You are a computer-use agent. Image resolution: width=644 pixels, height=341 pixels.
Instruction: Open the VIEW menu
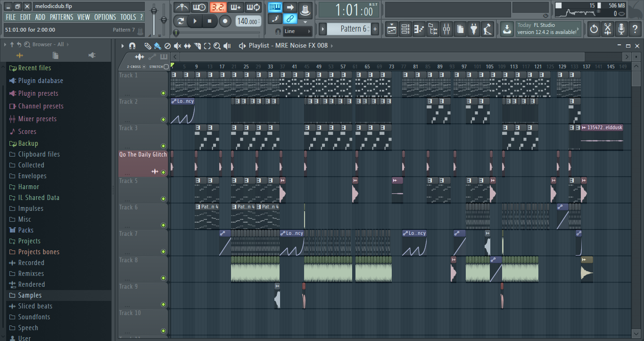pos(83,17)
